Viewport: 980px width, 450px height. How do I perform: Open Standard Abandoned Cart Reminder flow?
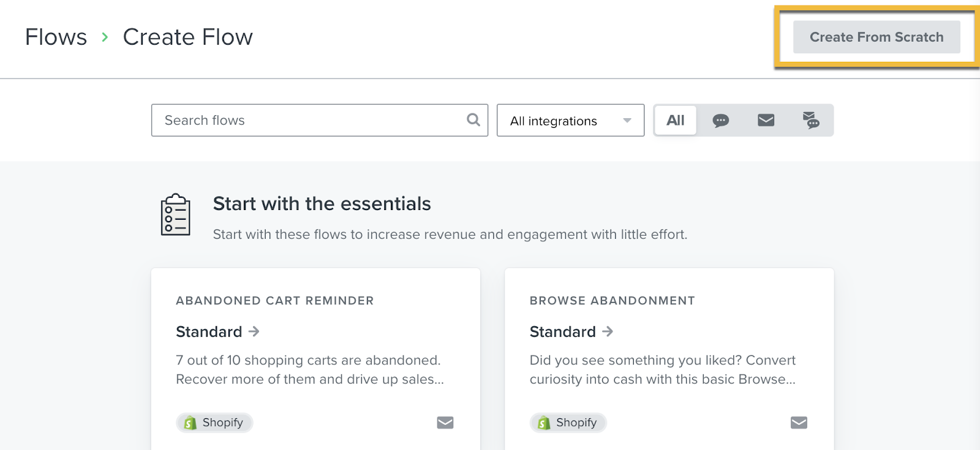coord(209,332)
